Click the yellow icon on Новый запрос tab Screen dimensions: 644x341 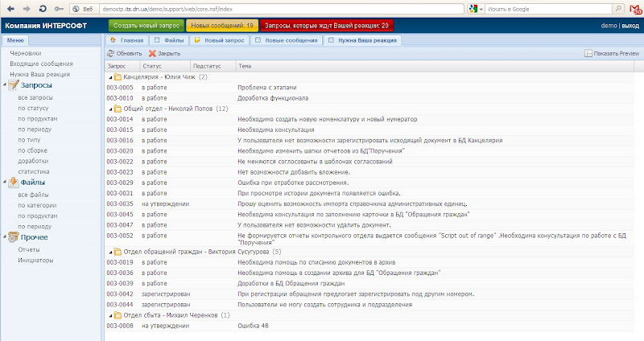197,40
